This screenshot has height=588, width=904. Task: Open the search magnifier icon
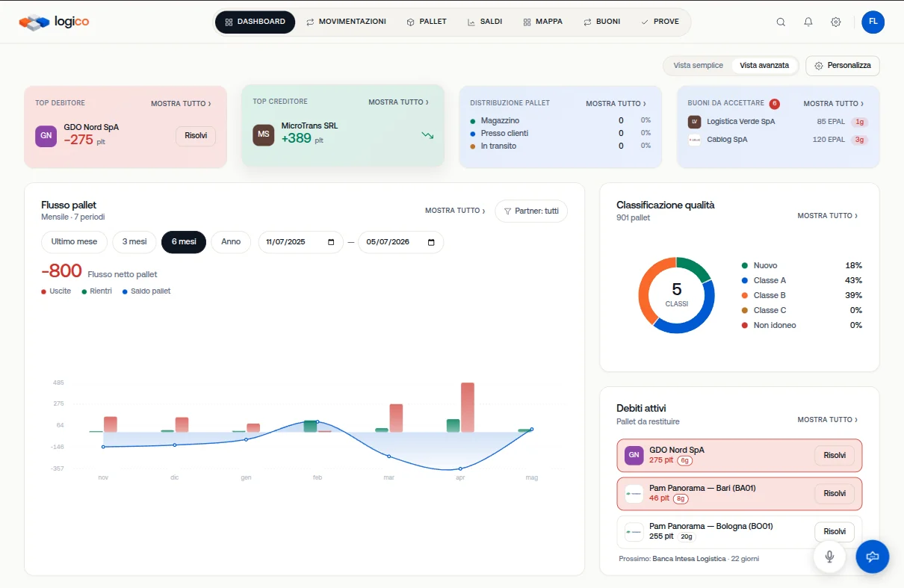point(781,22)
